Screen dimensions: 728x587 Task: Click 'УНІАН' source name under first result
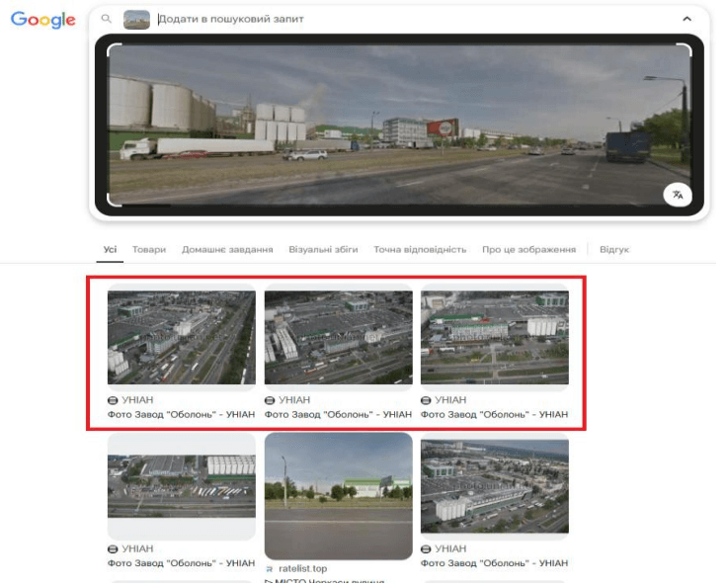[x=137, y=400]
